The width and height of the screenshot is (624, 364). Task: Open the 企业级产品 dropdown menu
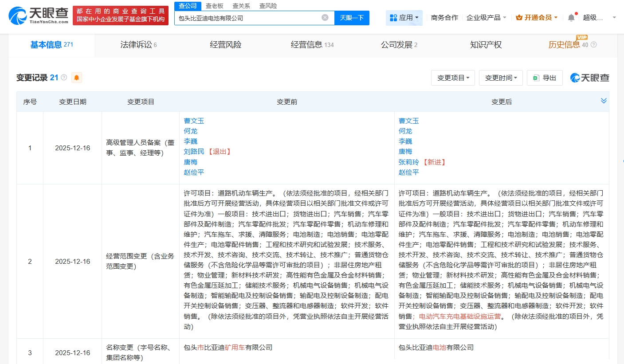[x=486, y=18]
